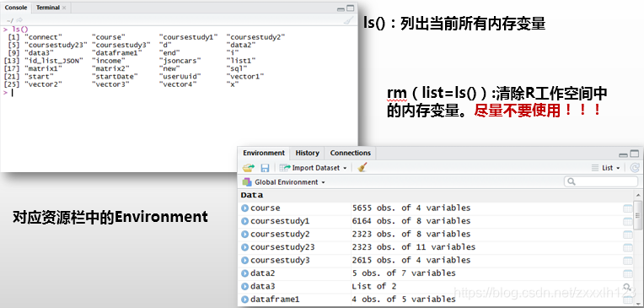Click the "2323 obs. of 11 variables" value

[414, 247]
